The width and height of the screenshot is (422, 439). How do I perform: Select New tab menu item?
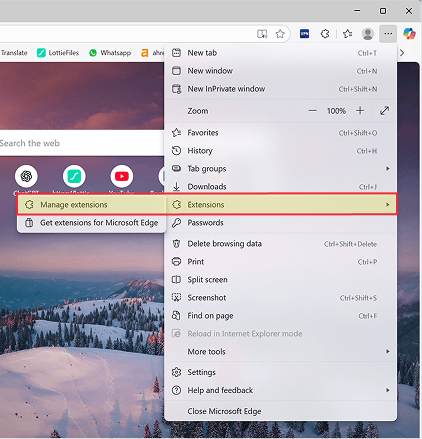(x=280, y=53)
